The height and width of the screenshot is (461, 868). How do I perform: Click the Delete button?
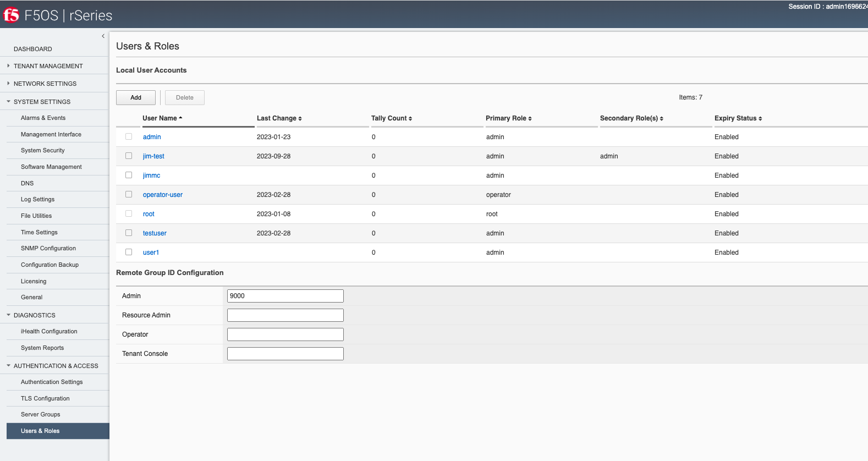(185, 97)
